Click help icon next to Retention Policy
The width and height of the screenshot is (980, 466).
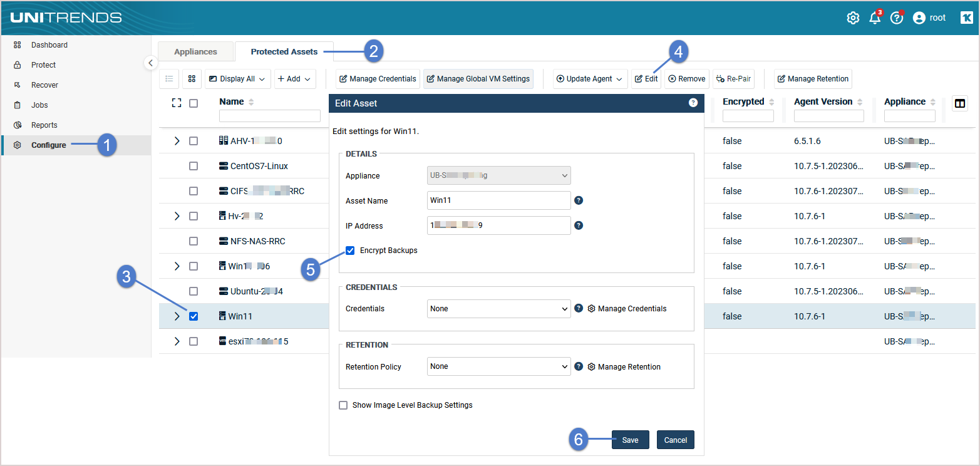tap(579, 366)
